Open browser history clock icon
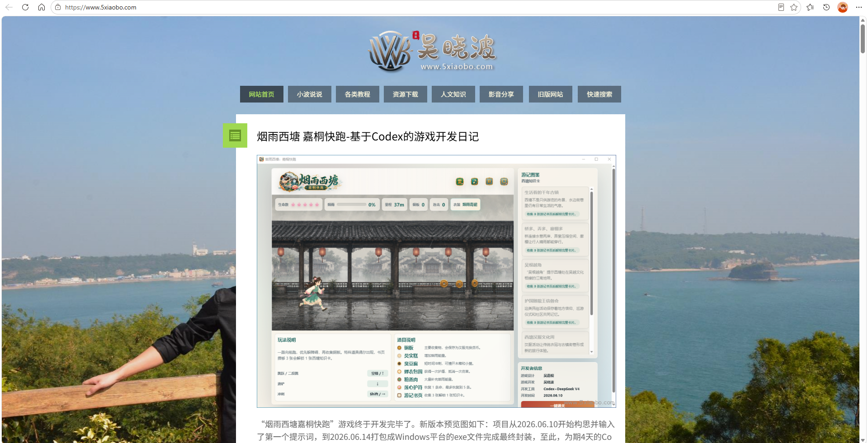Screen dimensions: 868x443 tap(826, 7)
